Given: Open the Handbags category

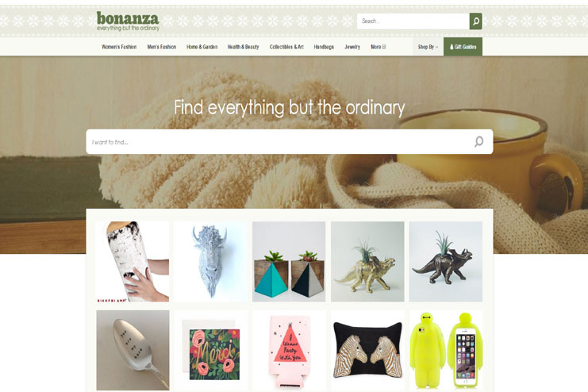Looking at the screenshot, I should point(324,47).
